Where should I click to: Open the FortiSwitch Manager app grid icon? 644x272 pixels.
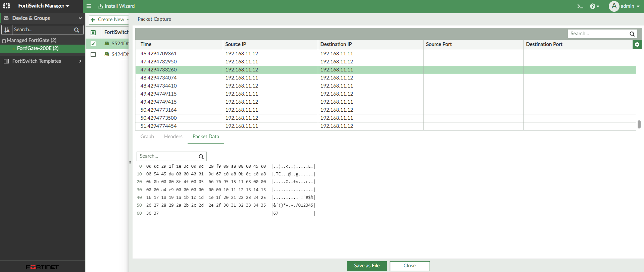pyautogui.click(x=6, y=6)
